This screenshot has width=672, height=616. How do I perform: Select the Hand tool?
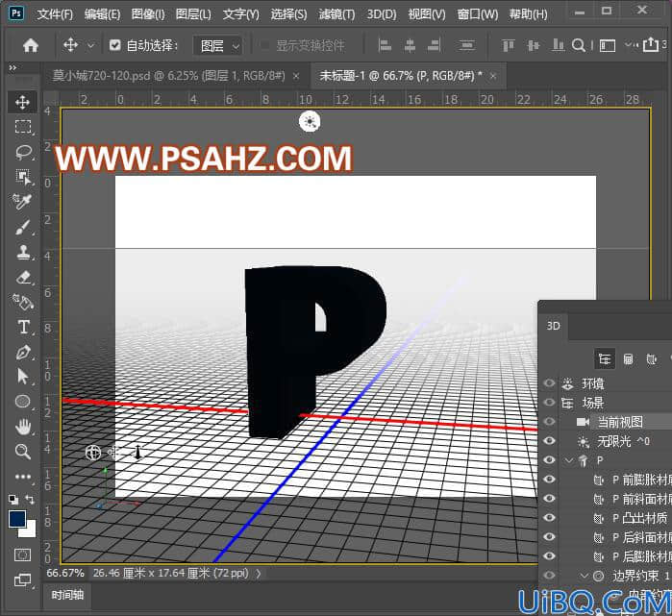[22, 427]
